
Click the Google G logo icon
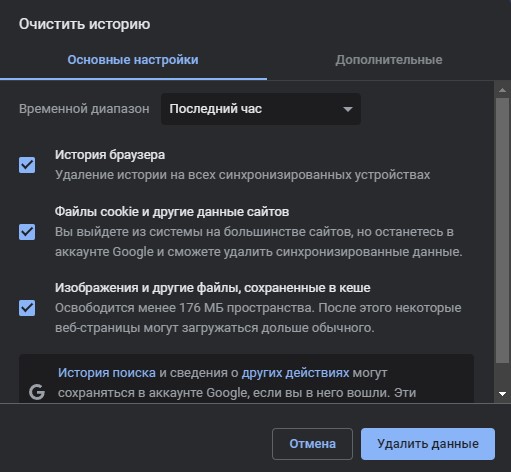click(37, 392)
